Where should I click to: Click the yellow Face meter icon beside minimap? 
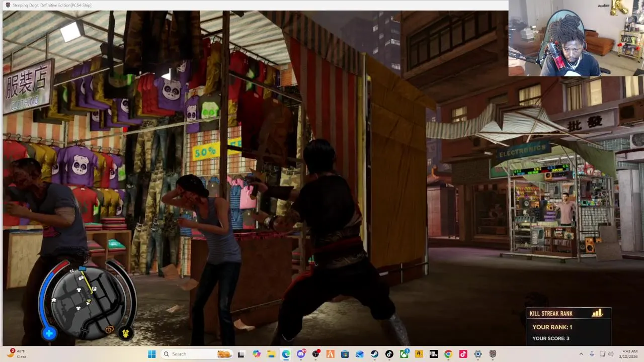click(x=125, y=333)
